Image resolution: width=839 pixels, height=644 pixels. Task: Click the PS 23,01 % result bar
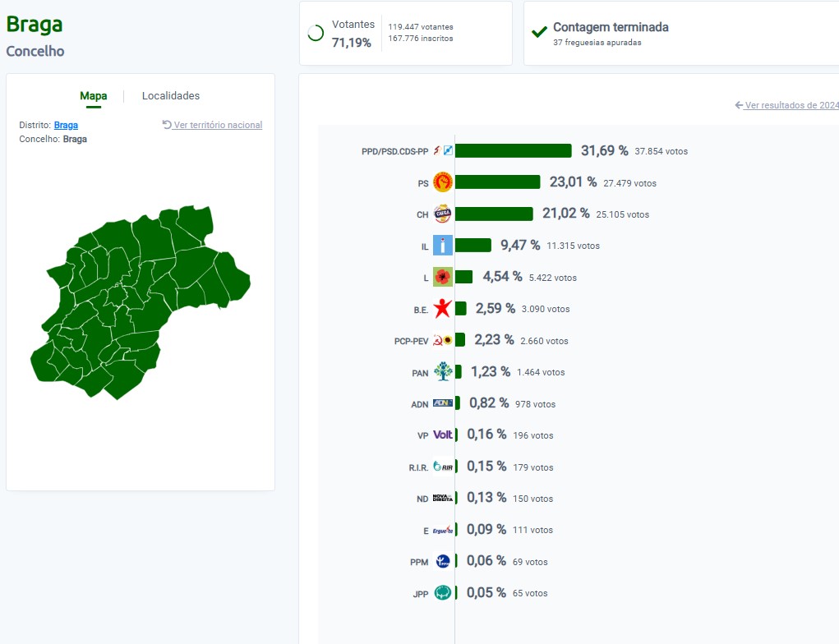[498, 182]
